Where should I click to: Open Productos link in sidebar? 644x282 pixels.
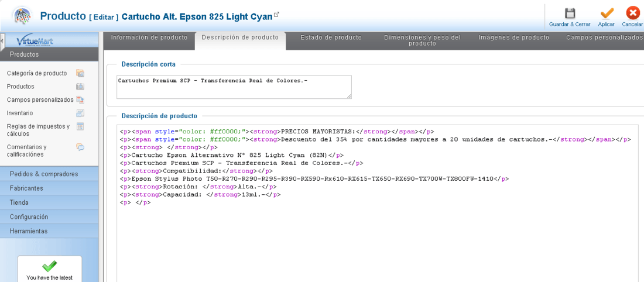click(x=20, y=87)
